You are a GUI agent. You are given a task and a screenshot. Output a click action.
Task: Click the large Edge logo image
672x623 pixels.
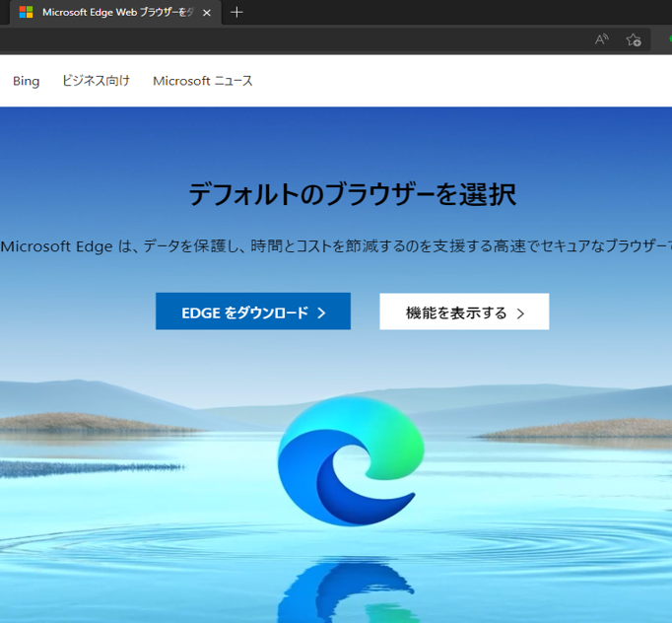point(351,461)
